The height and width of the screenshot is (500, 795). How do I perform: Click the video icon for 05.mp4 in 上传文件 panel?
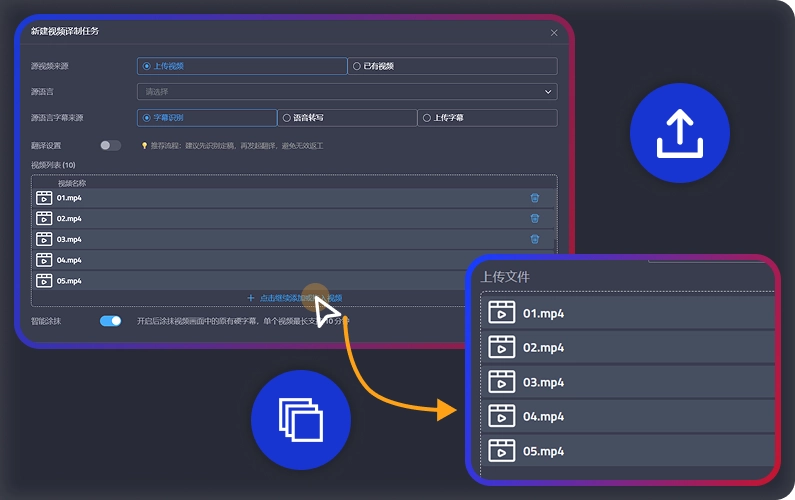[x=501, y=451]
